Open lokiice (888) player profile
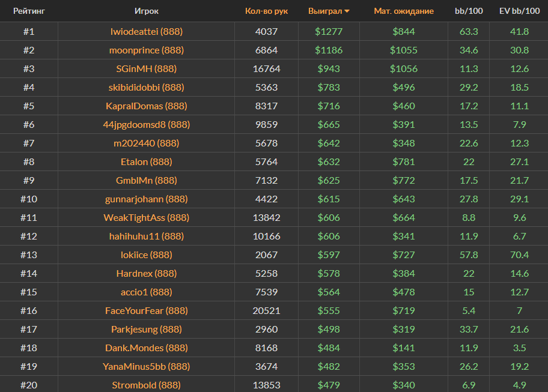This screenshot has height=392, width=548. pyautogui.click(x=147, y=255)
